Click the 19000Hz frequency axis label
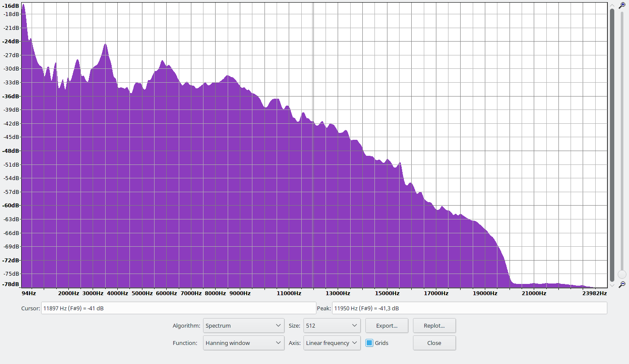 point(485,293)
